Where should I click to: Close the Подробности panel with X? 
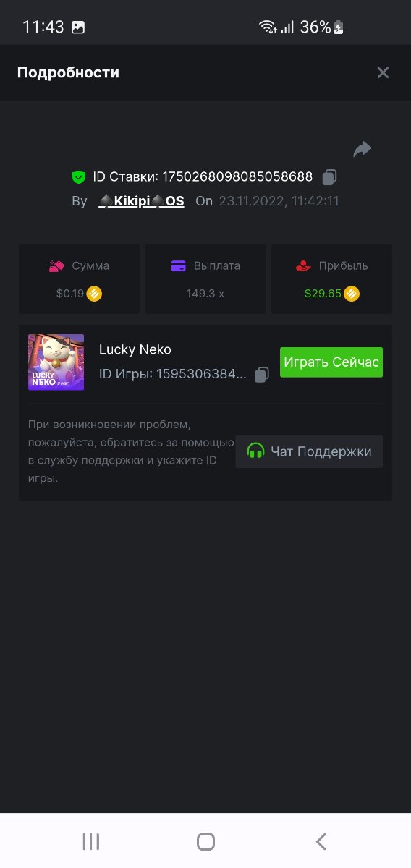click(383, 72)
